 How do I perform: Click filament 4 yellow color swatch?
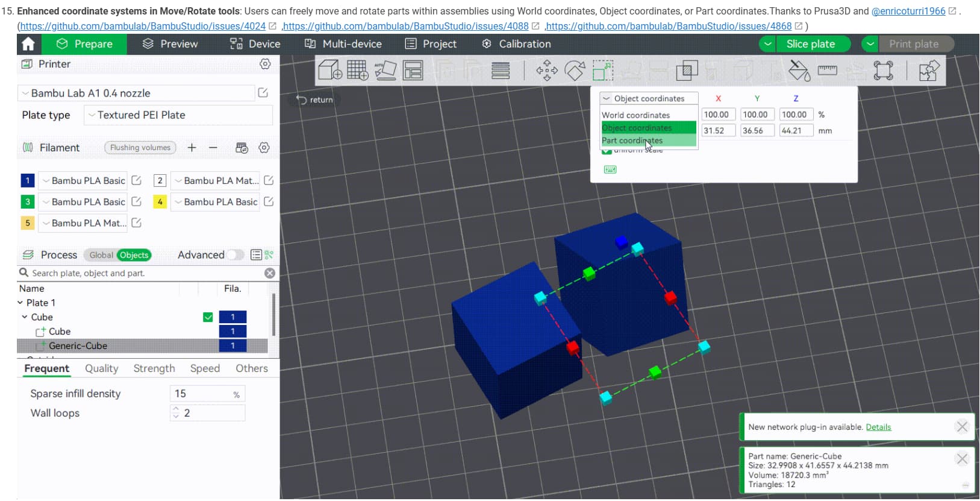click(160, 201)
